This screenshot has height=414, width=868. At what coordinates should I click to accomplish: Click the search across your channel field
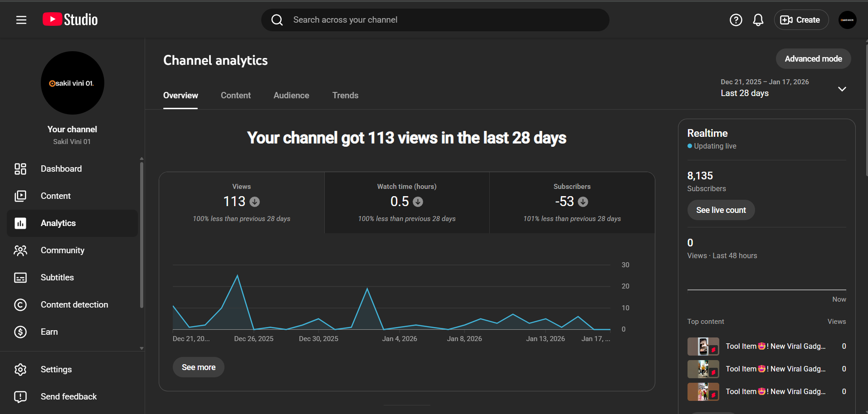[x=435, y=20]
